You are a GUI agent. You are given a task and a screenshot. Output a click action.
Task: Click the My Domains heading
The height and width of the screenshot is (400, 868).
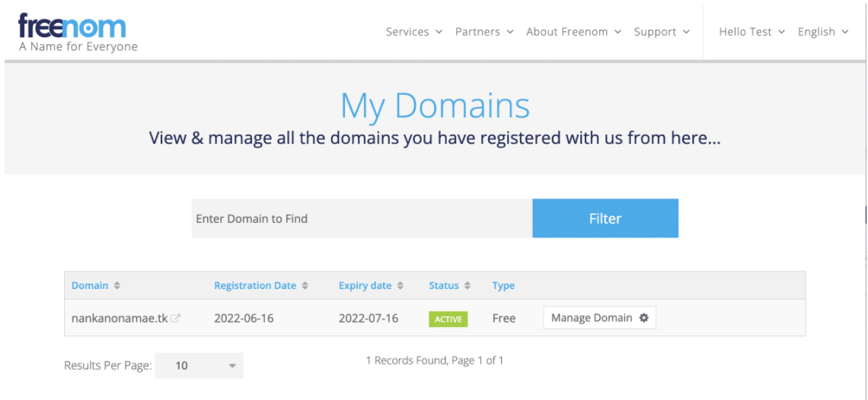435,105
